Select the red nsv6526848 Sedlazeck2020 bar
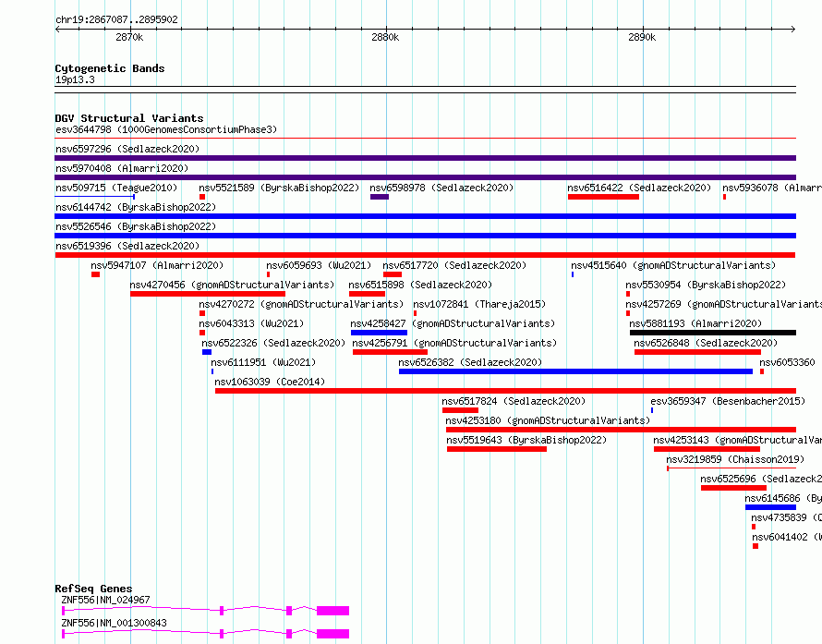Screen dimensions: 822x644 click(x=697, y=352)
